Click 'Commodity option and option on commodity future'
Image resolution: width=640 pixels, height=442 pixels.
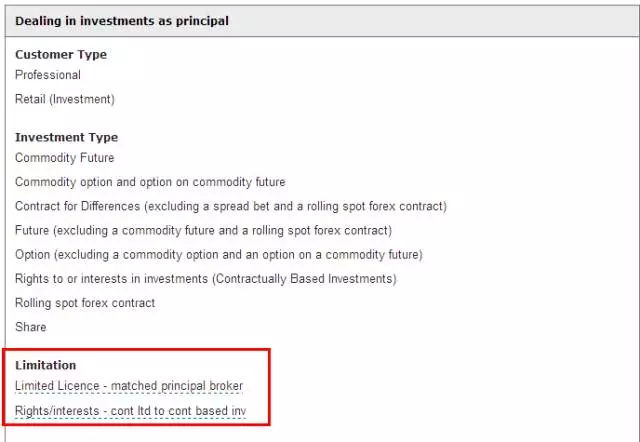(150, 182)
